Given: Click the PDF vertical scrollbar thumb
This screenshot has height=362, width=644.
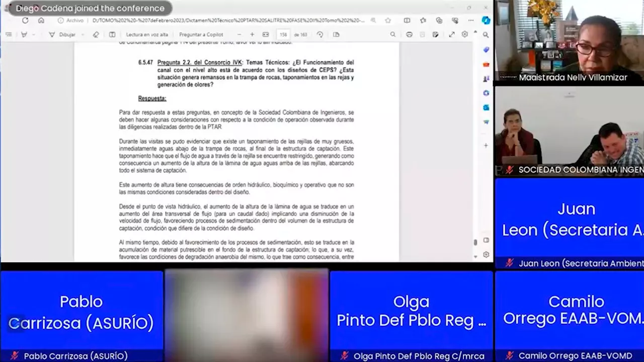Looking at the screenshot, I should coord(475,242).
